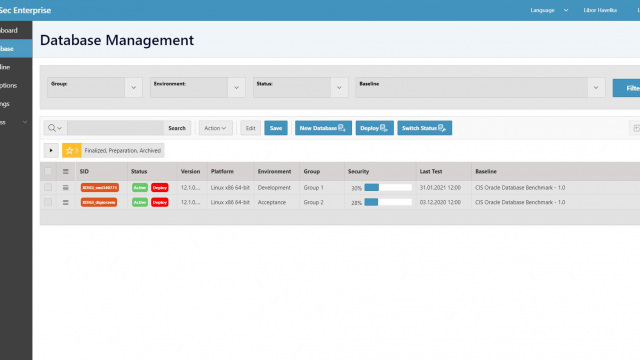This screenshot has width=640, height=360.
Task: Open the Action menu
Action: (x=216, y=128)
